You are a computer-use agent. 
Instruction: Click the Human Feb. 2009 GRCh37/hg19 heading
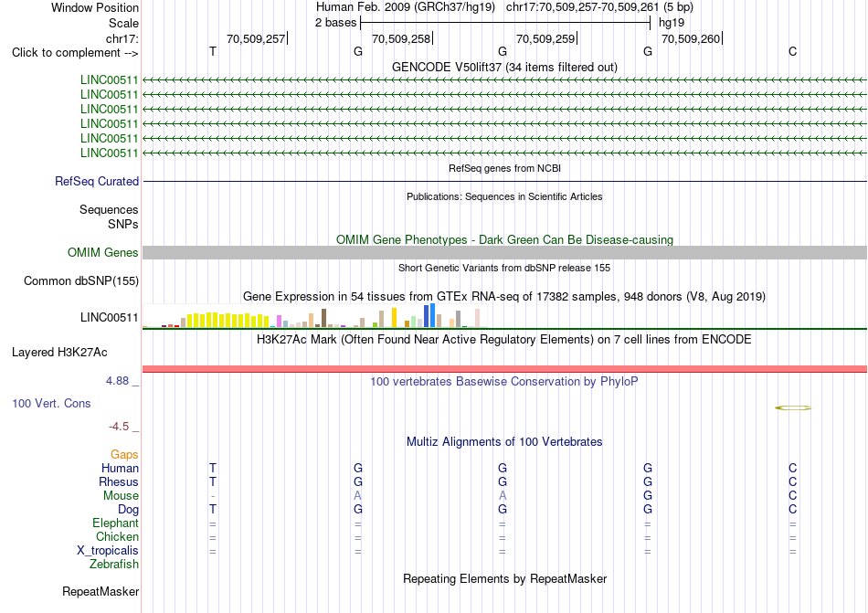click(x=405, y=7)
